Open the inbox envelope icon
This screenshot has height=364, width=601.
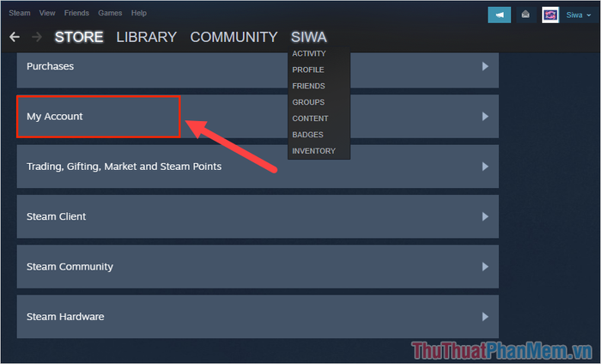point(525,15)
